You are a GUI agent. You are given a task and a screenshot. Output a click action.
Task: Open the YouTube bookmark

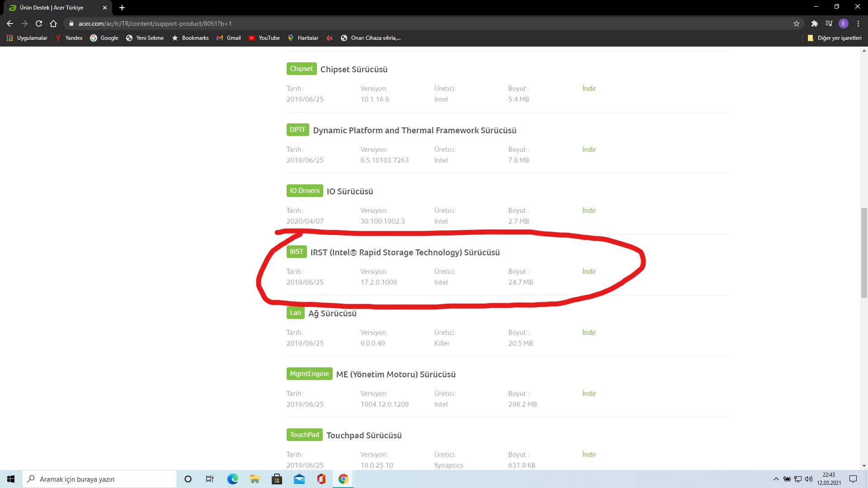(264, 38)
